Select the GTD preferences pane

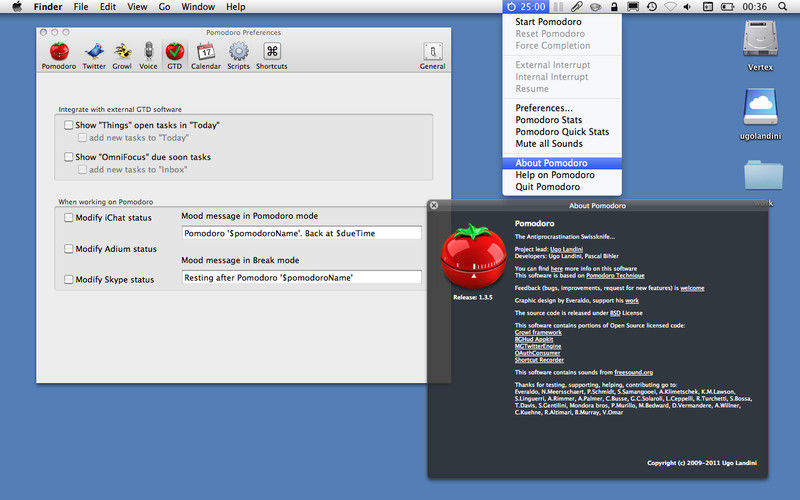point(174,56)
